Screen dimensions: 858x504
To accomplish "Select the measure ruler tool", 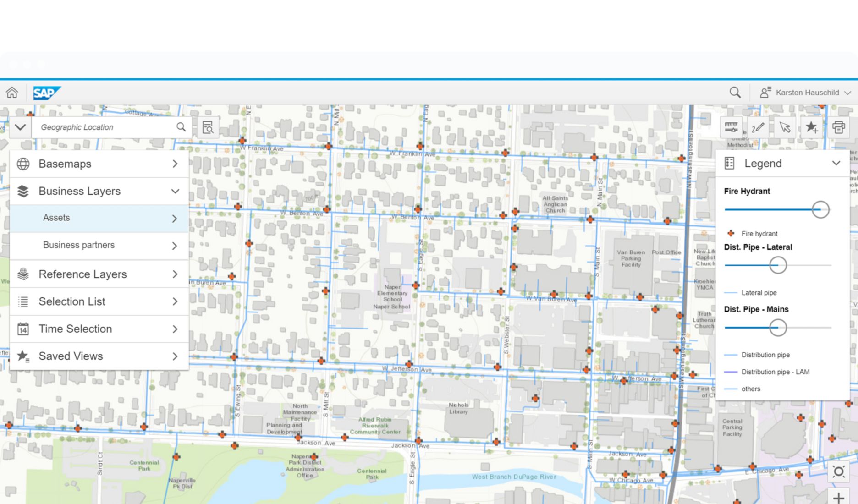I will coord(731,127).
